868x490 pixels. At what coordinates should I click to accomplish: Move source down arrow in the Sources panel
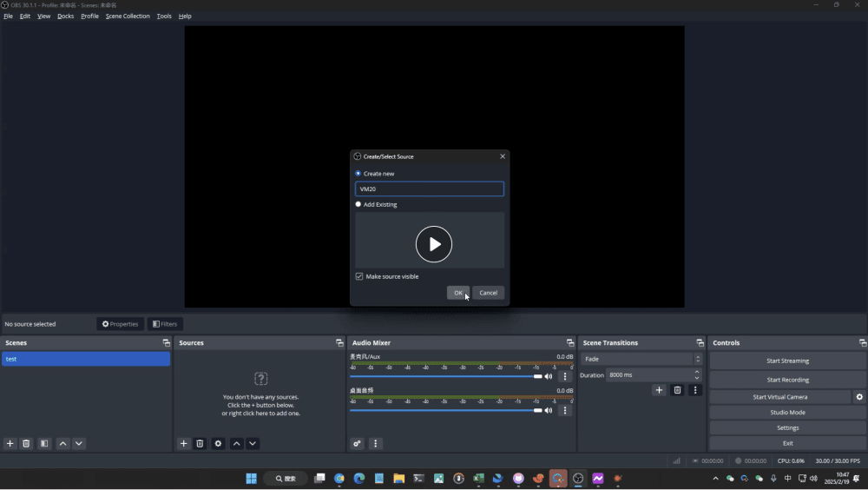[x=253, y=443]
